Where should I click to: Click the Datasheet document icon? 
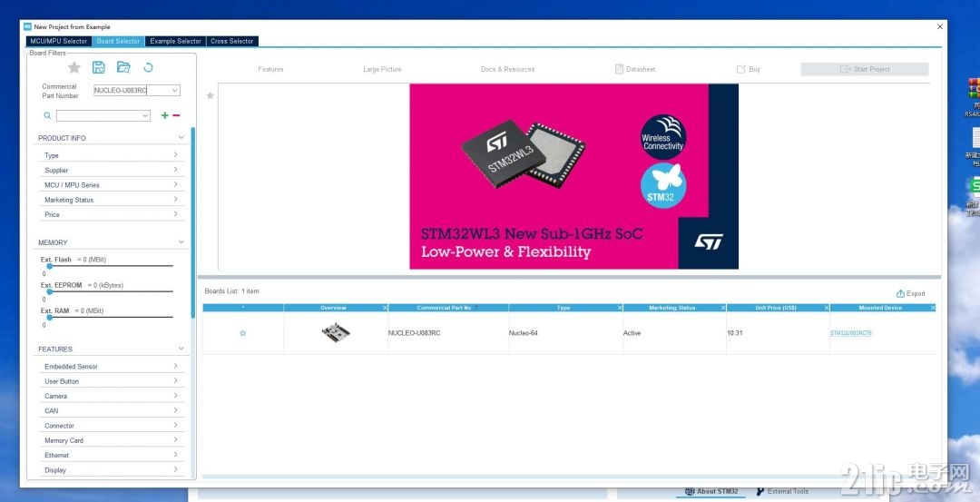click(x=619, y=69)
